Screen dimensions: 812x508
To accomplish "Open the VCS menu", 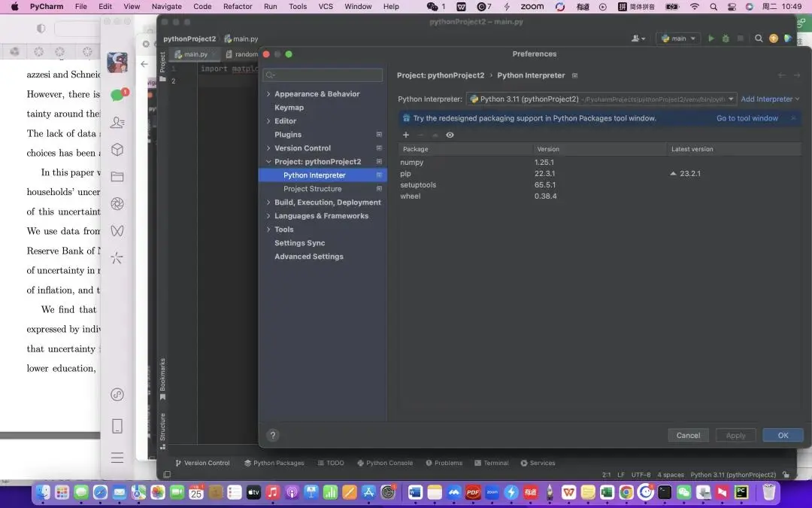I will [x=326, y=7].
